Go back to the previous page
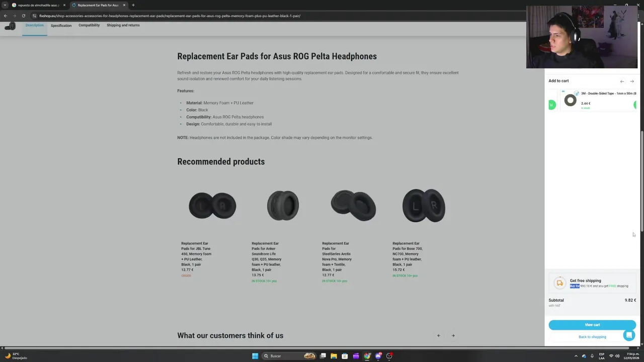 click(x=5, y=16)
